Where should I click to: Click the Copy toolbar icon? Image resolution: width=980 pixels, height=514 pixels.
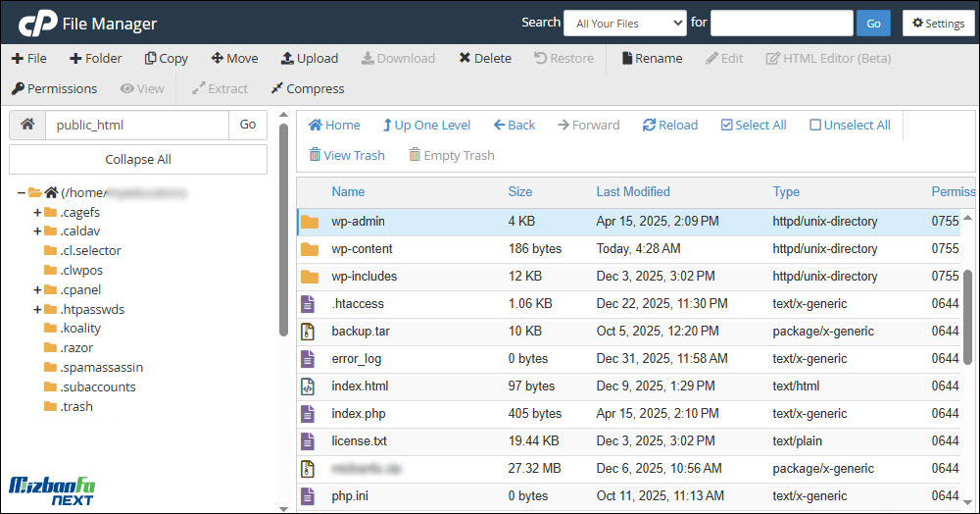166,58
